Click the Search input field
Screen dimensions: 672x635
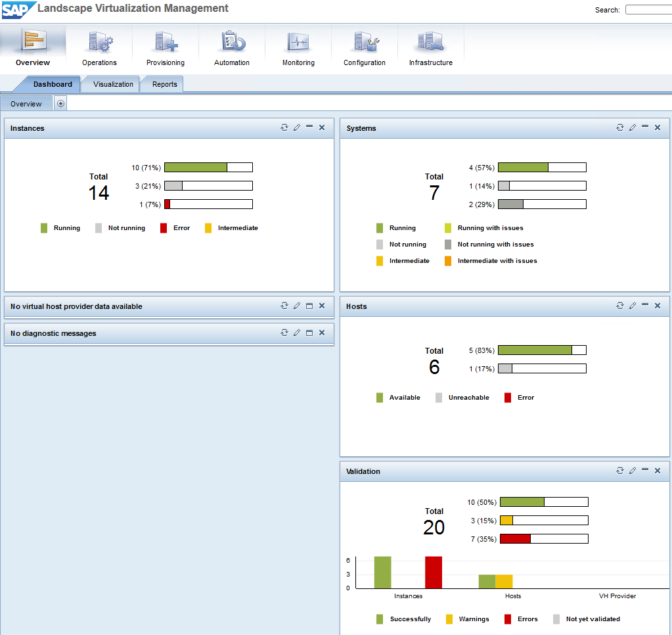pos(648,10)
